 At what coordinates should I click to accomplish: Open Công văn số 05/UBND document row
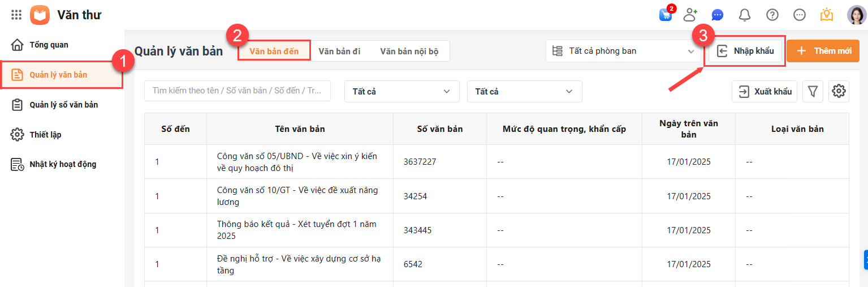pyautogui.click(x=496, y=162)
